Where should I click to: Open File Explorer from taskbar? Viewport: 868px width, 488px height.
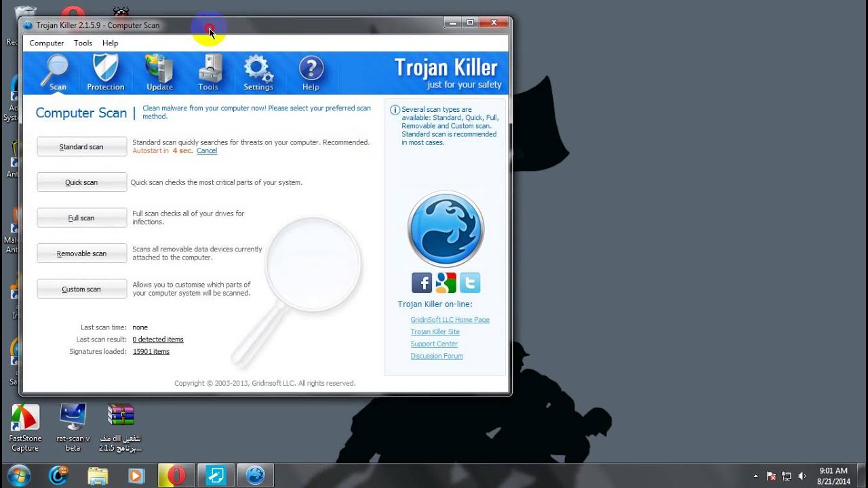click(98, 476)
